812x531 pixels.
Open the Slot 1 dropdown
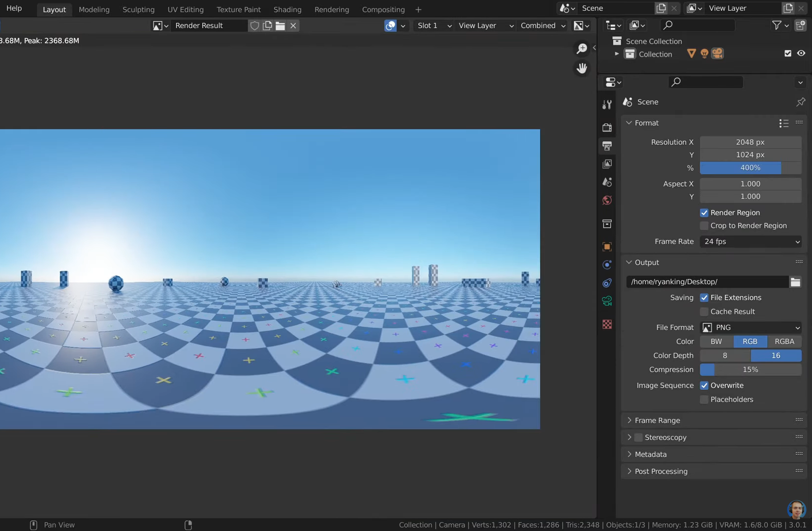434,26
